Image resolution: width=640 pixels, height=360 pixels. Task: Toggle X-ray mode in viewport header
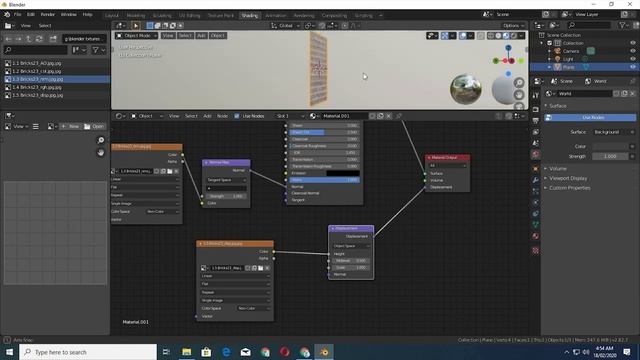pyautogui.click(x=480, y=36)
